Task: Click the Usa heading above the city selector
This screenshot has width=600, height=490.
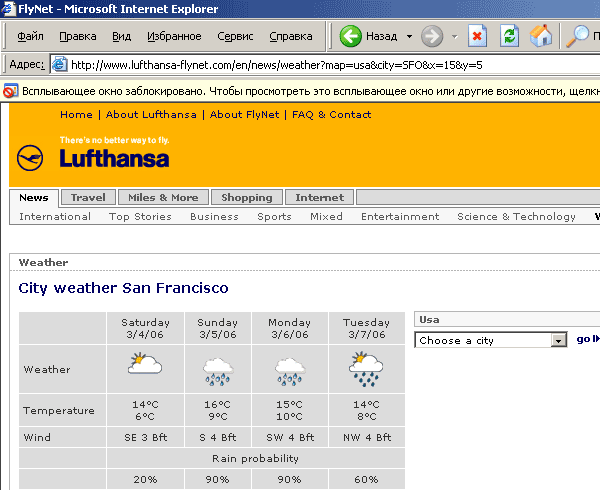Action: click(x=429, y=319)
